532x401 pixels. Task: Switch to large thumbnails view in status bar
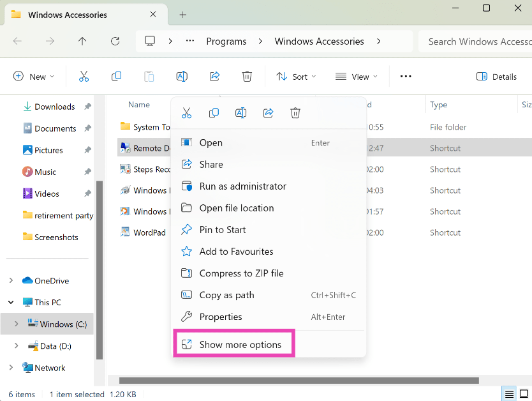(x=524, y=394)
